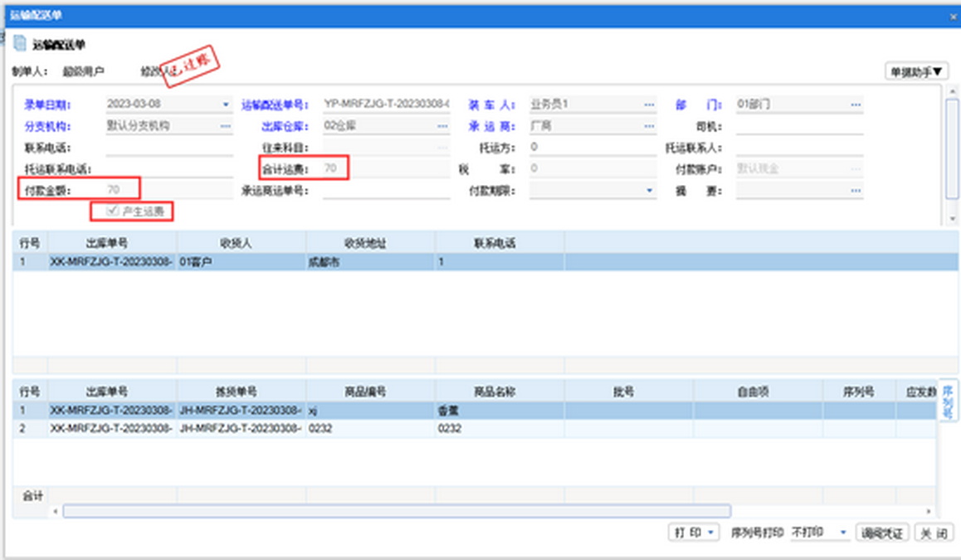Open the 打印 dropdown button

point(694,533)
